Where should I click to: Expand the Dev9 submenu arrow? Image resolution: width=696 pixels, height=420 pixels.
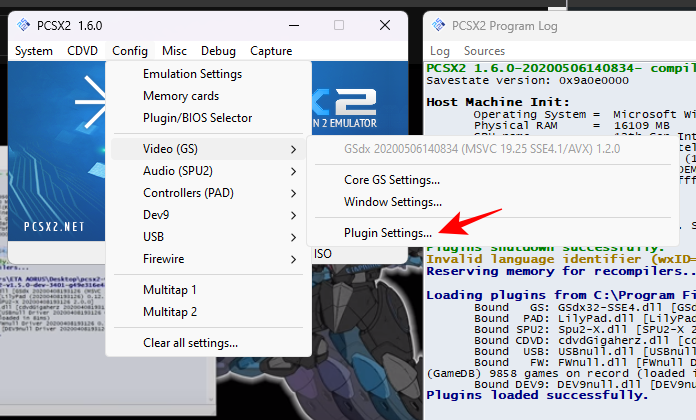tap(293, 215)
